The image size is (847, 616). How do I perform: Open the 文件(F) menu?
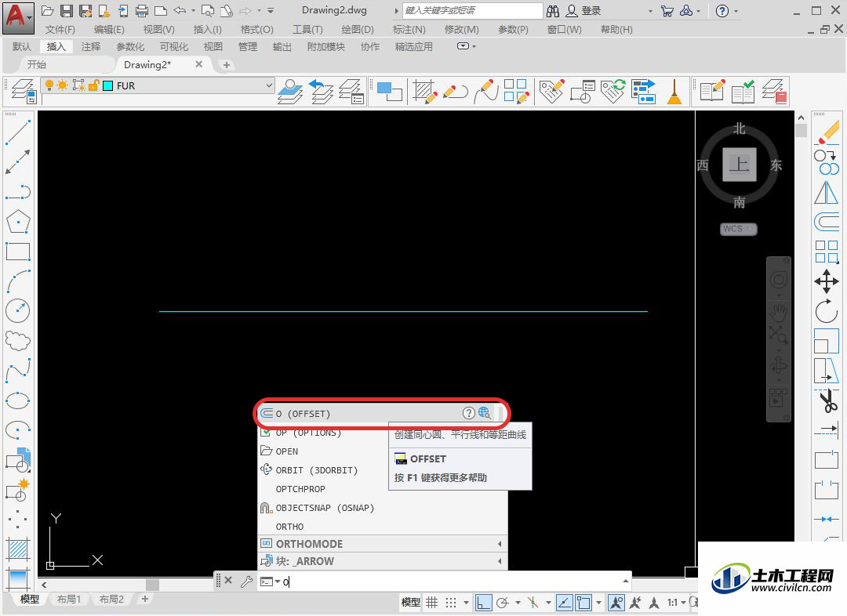(x=60, y=29)
